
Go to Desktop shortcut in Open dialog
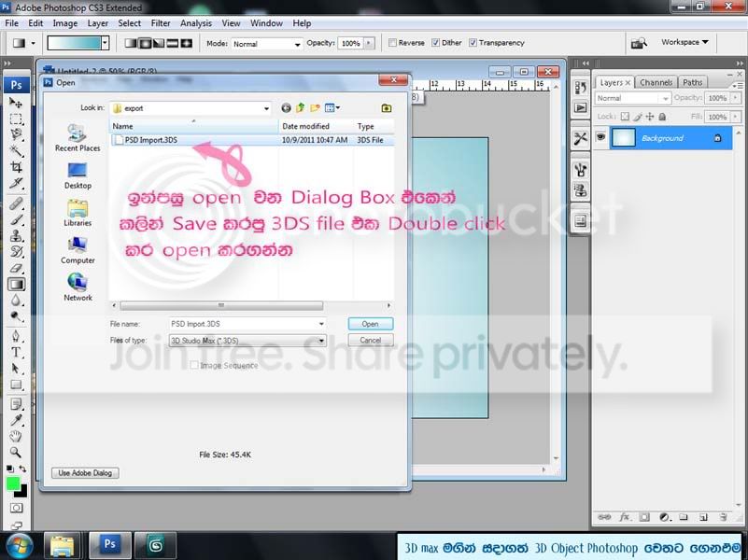click(x=78, y=175)
